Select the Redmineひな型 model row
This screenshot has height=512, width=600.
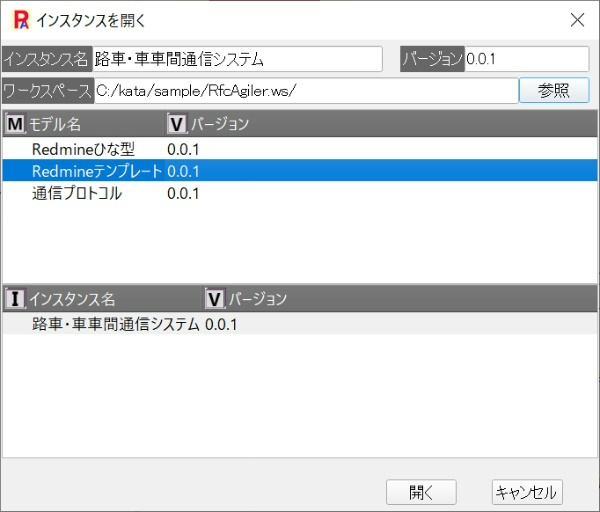[300, 149]
